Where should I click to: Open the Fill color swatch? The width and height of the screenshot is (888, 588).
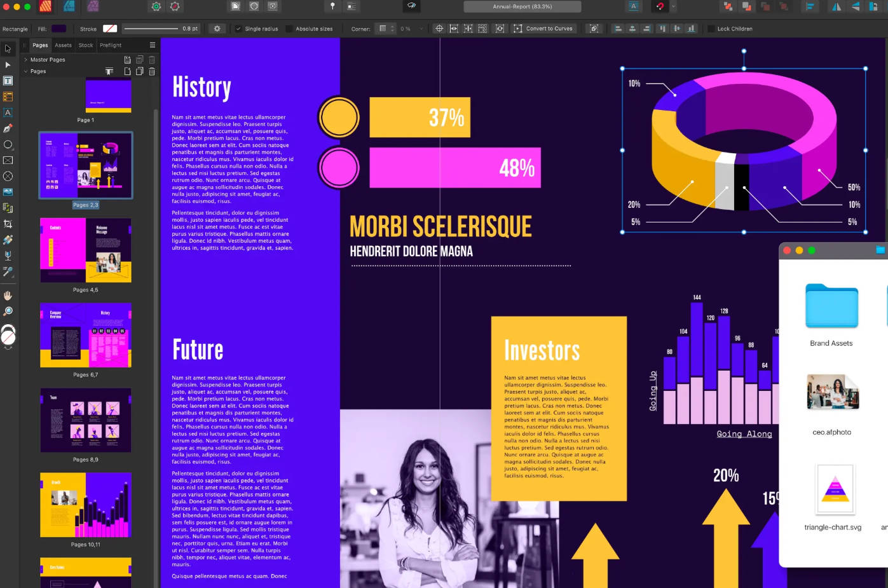[58, 29]
